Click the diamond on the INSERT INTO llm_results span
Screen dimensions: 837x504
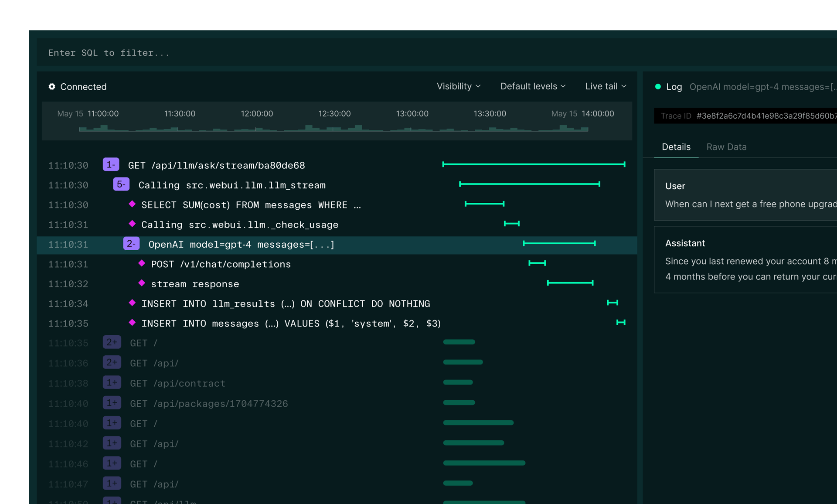click(132, 303)
